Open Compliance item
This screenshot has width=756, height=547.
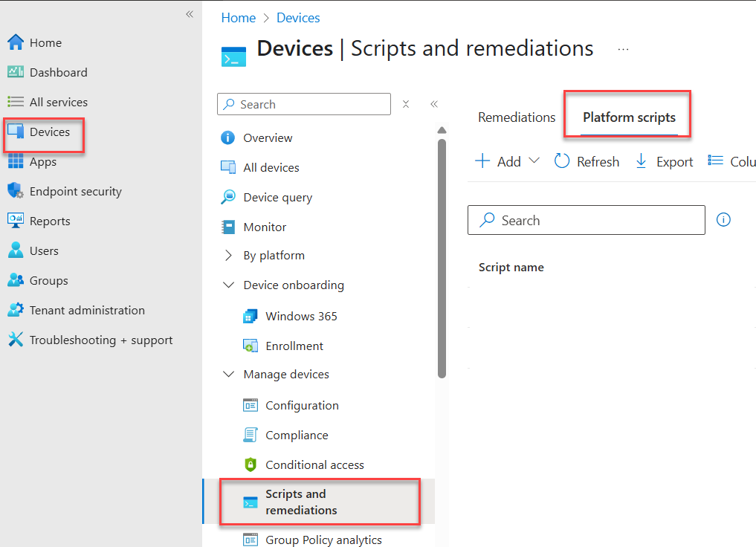(297, 436)
